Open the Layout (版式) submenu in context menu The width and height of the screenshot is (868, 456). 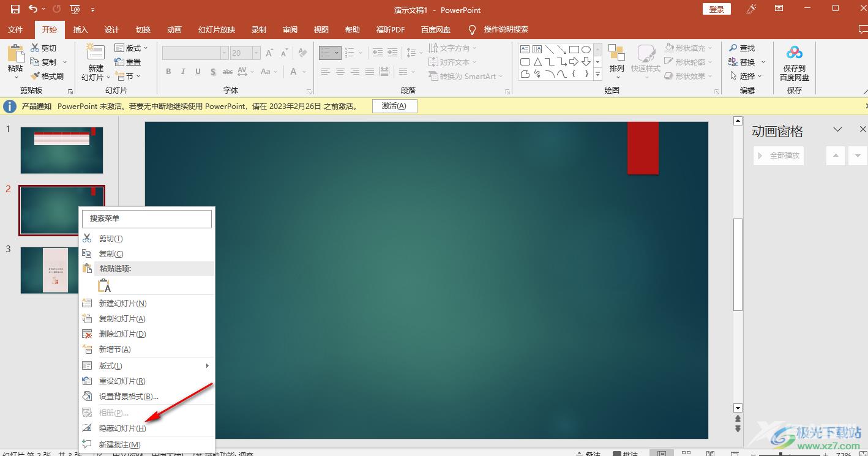(147, 365)
